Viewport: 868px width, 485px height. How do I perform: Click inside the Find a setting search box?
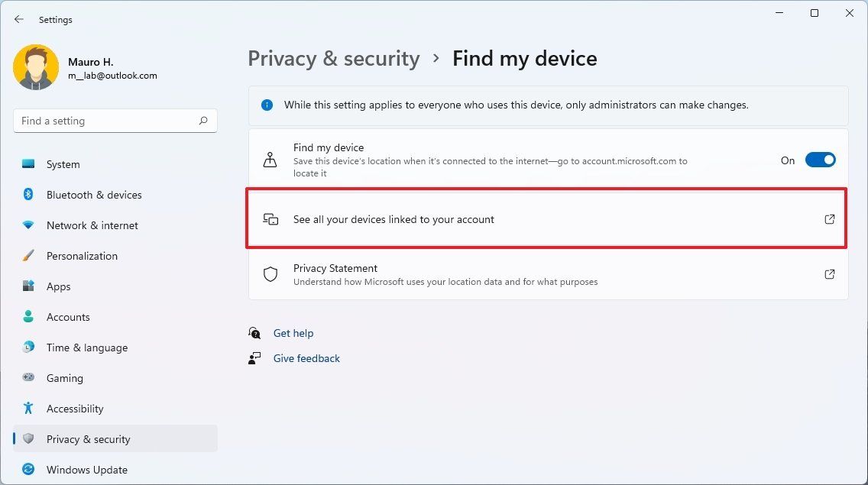pos(107,121)
